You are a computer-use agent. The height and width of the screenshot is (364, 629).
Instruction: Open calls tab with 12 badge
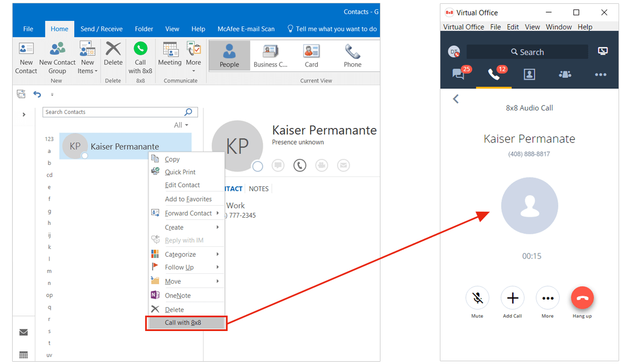pos(494,74)
